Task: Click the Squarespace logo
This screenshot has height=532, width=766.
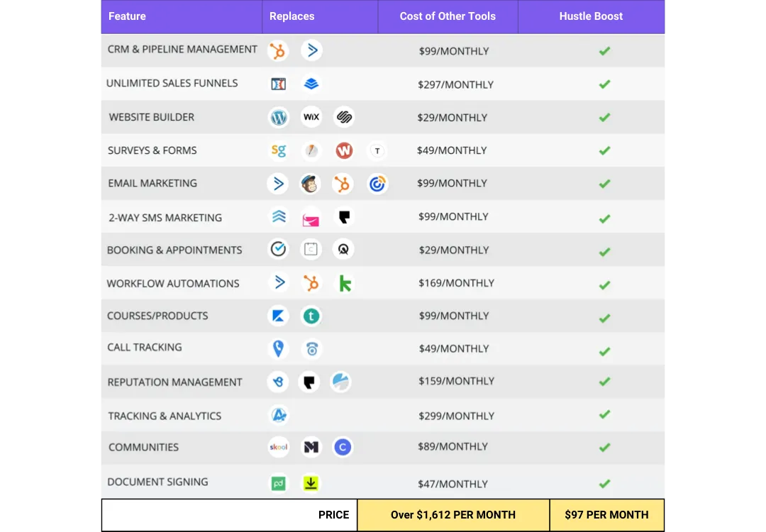Action: click(344, 117)
